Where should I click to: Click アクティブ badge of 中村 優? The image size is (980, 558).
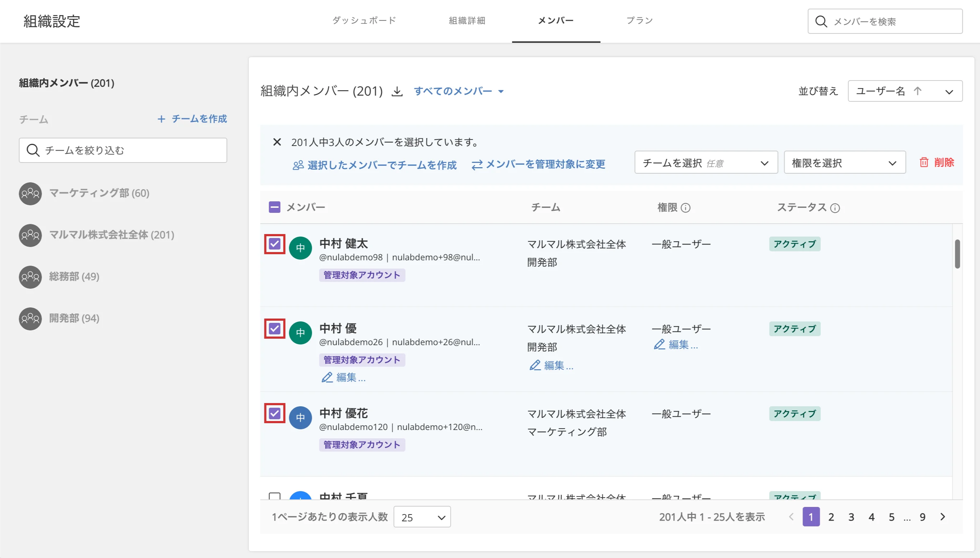(x=795, y=329)
